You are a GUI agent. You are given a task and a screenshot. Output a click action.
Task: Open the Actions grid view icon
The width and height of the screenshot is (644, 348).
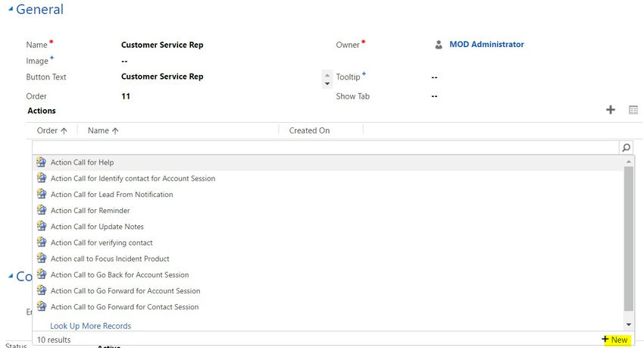pyautogui.click(x=633, y=110)
